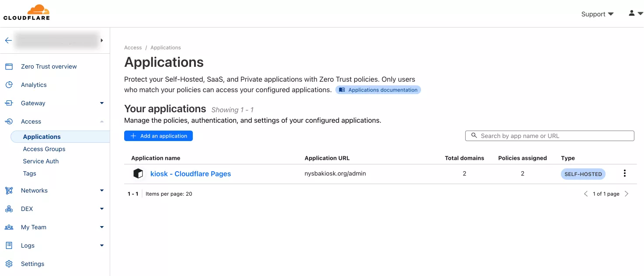
Task: Select Service Auth in sidebar
Action: pos(41,161)
